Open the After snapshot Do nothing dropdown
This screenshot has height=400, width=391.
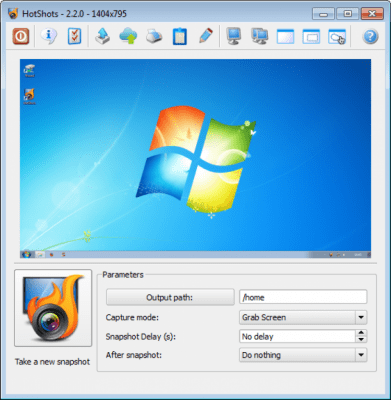pos(303,355)
